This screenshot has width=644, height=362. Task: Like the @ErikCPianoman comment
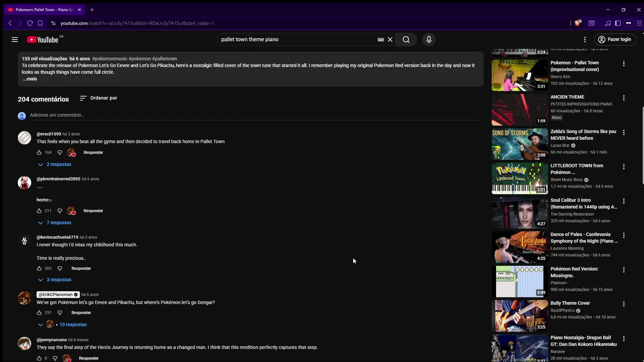[39, 313]
